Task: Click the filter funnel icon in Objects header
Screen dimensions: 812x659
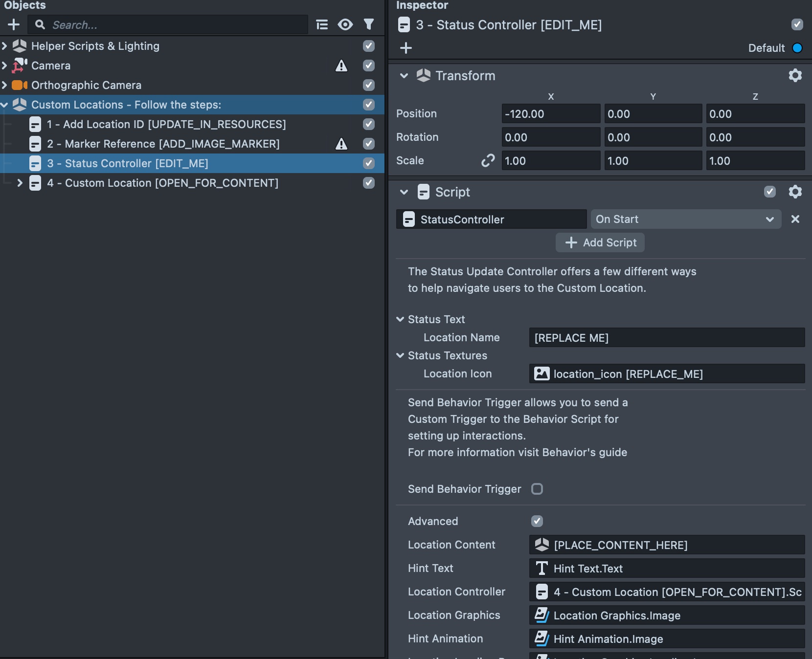Action: click(x=369, y=24)
